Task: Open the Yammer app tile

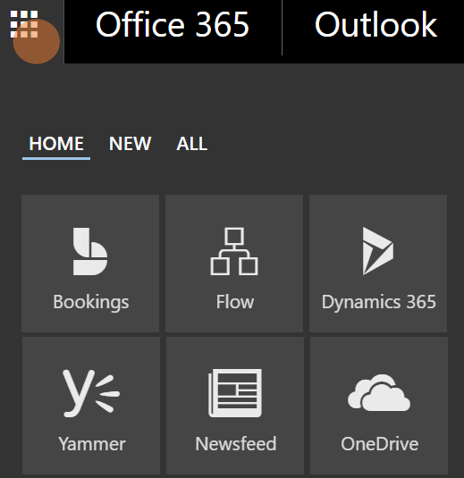Action: click(91, 406)
